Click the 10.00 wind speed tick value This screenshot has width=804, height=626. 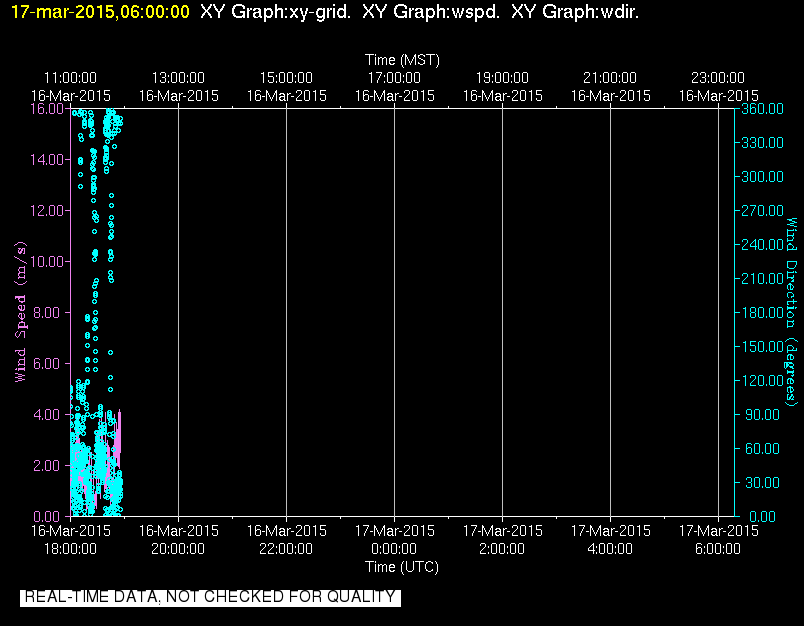tap(47, 261)
